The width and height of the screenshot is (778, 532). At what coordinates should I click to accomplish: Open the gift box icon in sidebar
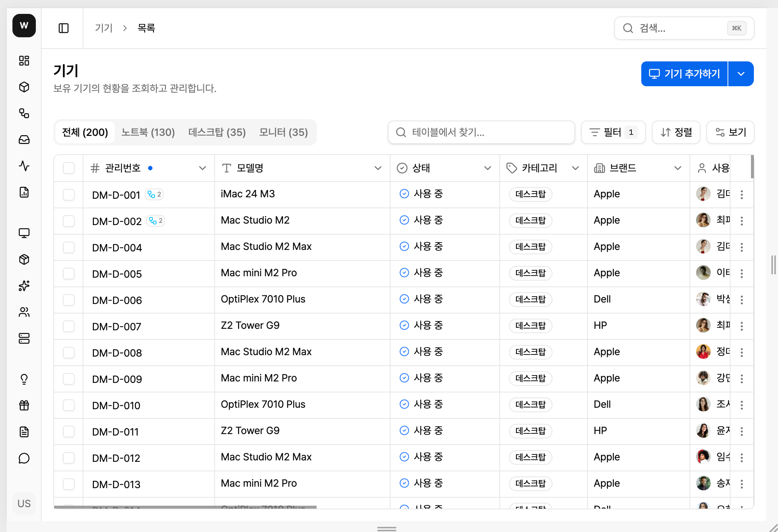click(x=24, y=406)
